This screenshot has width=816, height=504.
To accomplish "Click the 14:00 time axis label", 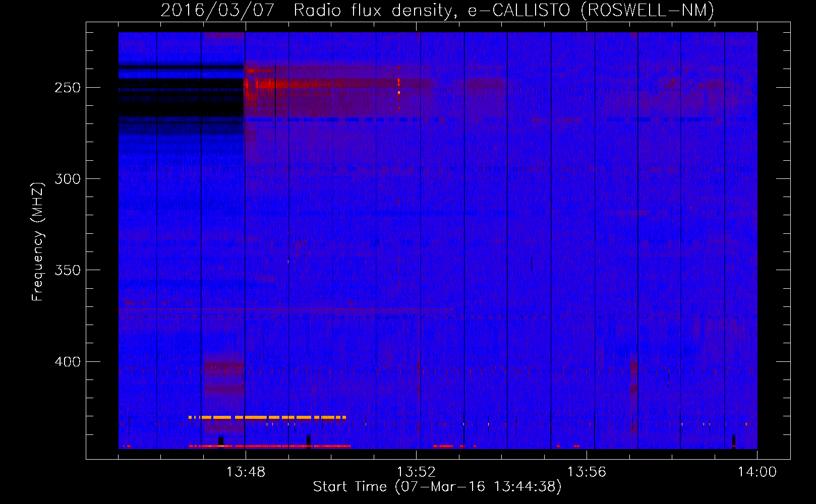I will coord(757,472).
